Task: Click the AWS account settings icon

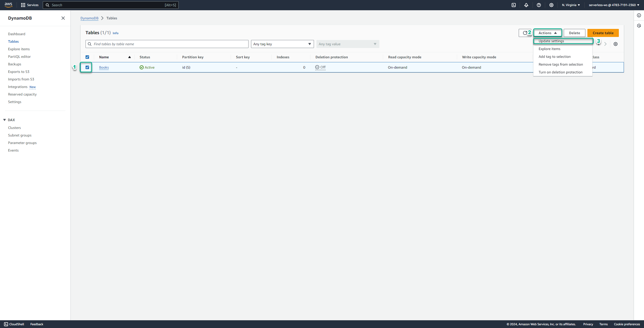Action: coord(551,5)
